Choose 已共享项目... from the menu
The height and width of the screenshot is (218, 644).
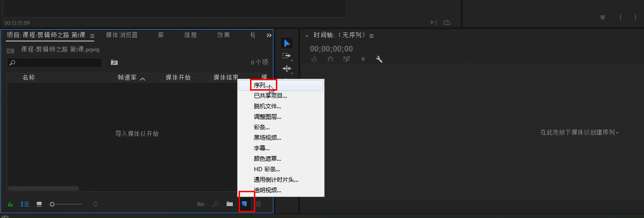coord(281,95)
